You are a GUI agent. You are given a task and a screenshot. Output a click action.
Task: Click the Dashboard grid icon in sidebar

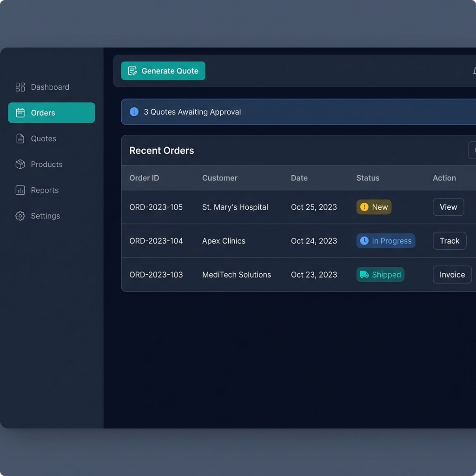[20, 87]
